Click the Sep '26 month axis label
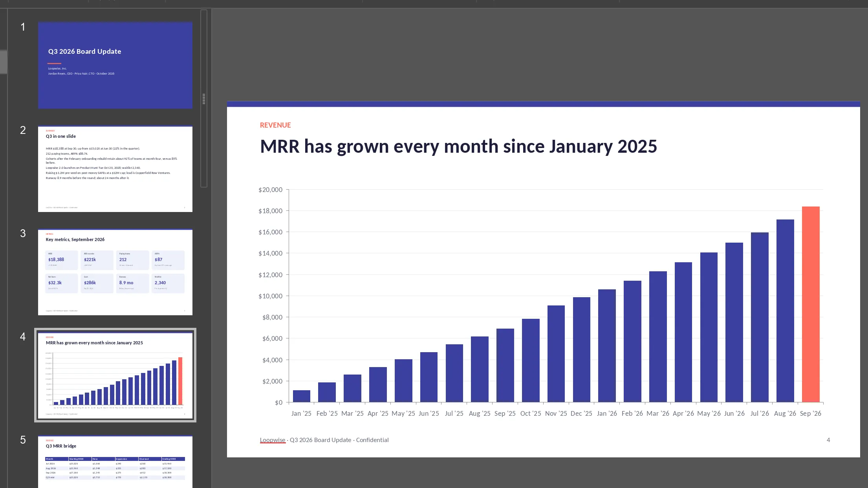The image size is (868, 488). pos(811,413)
